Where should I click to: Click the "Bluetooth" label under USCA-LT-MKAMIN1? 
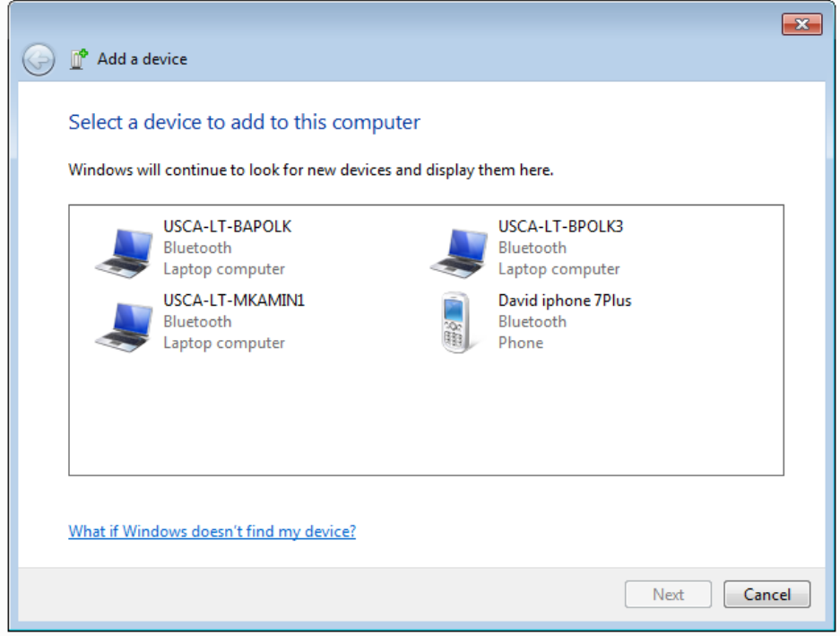click(197, 321)
